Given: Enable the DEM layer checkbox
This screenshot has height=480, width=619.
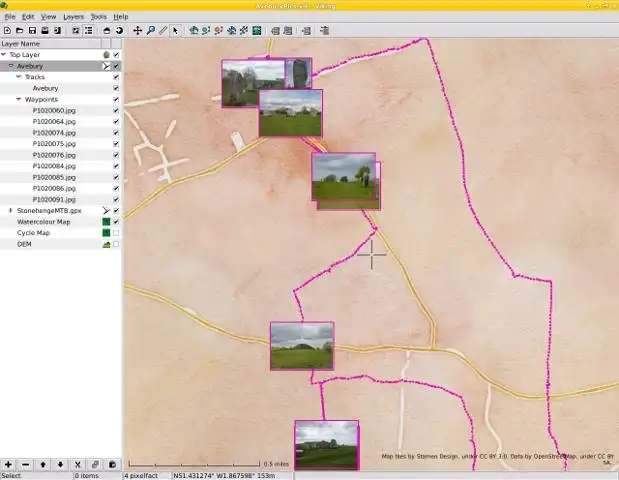Looking at the screenshot, I should tap(116, 244).
